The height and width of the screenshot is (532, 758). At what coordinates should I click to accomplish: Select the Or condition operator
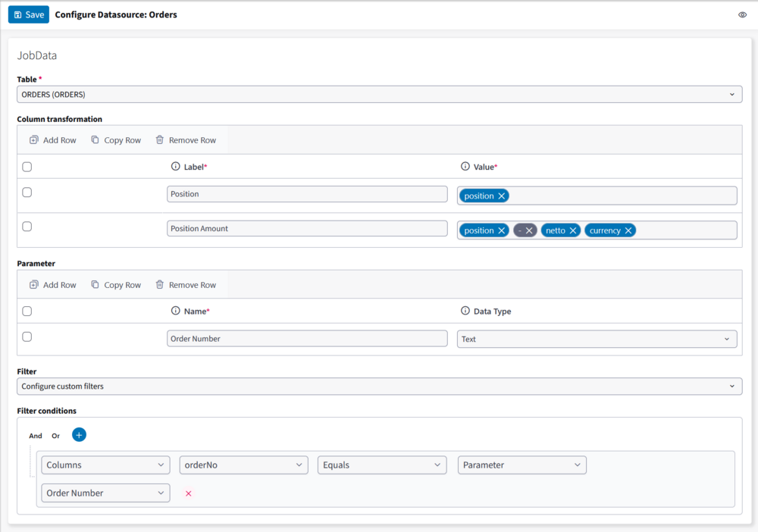click(x=55, y=436)
